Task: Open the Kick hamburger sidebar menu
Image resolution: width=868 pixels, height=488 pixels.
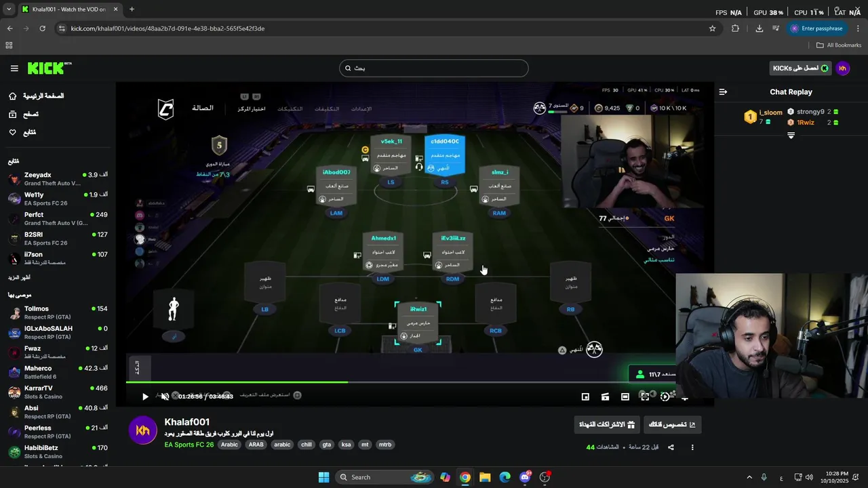Action: [x=14, y=68]
